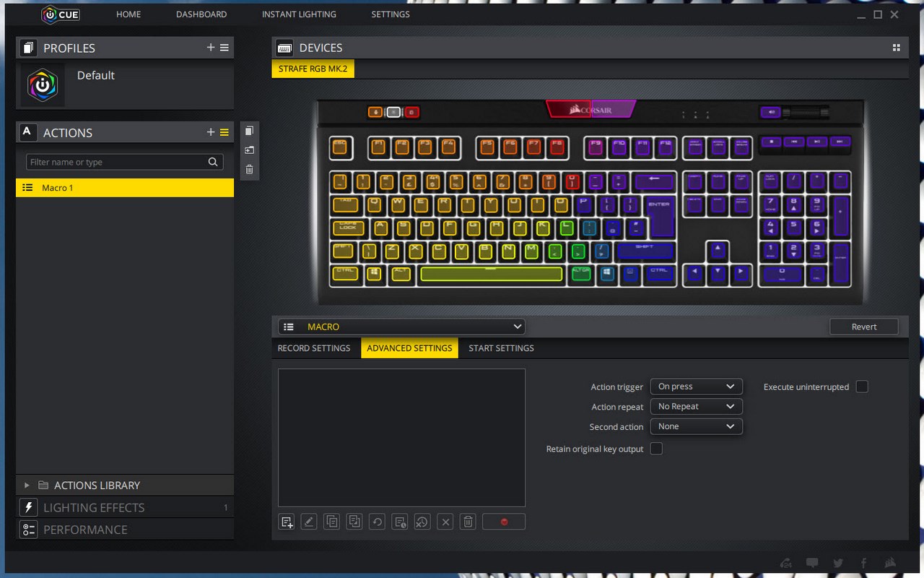Viewport: 924px width, 578px height.
Task: Open the Action repeat dropdown
Action: point(696,406)
